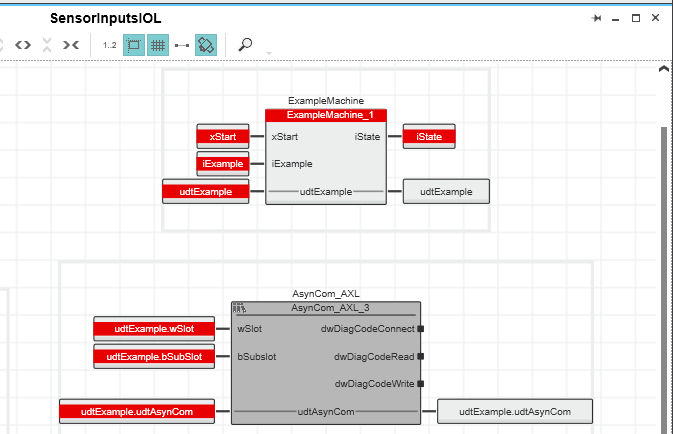Screen dimensions: 673x434
Task: Toggle the highlighted paint marker tool
Action: (206, 45)
